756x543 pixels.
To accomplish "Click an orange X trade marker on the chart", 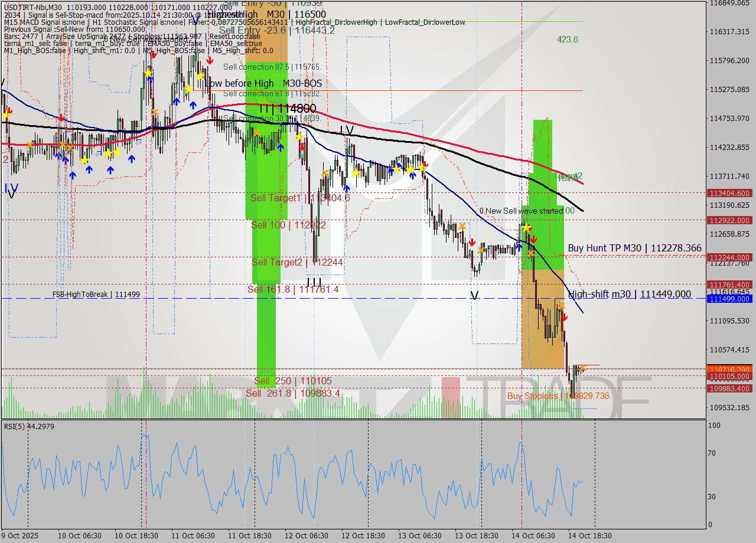I will [x=462, y=226].
